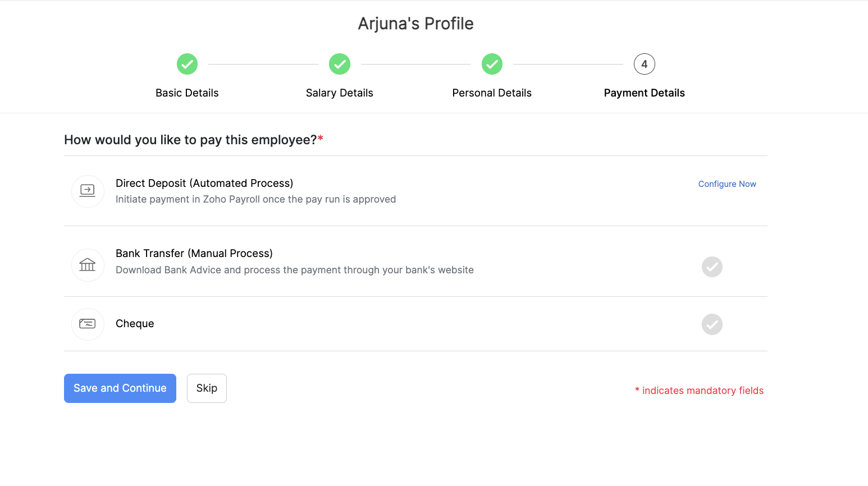Click the Cheque gray selection circle

point(712,324)
